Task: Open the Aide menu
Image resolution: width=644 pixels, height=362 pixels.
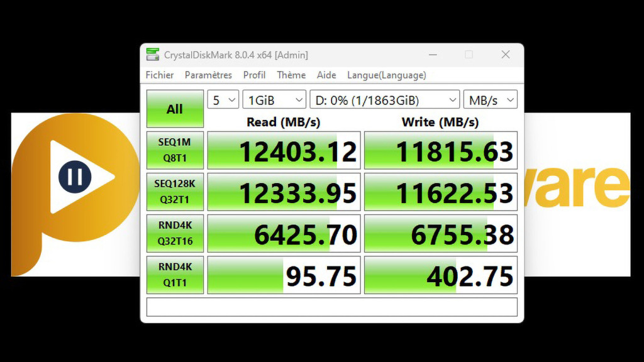Action: [x=326, y=75]
